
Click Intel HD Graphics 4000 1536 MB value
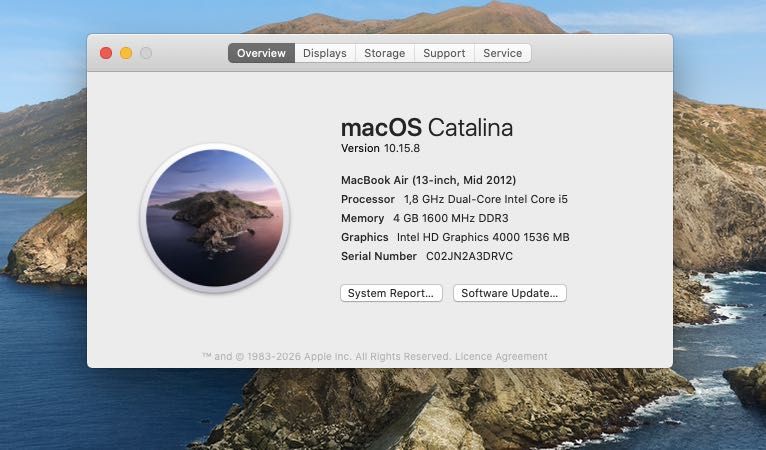coord(483,237)
